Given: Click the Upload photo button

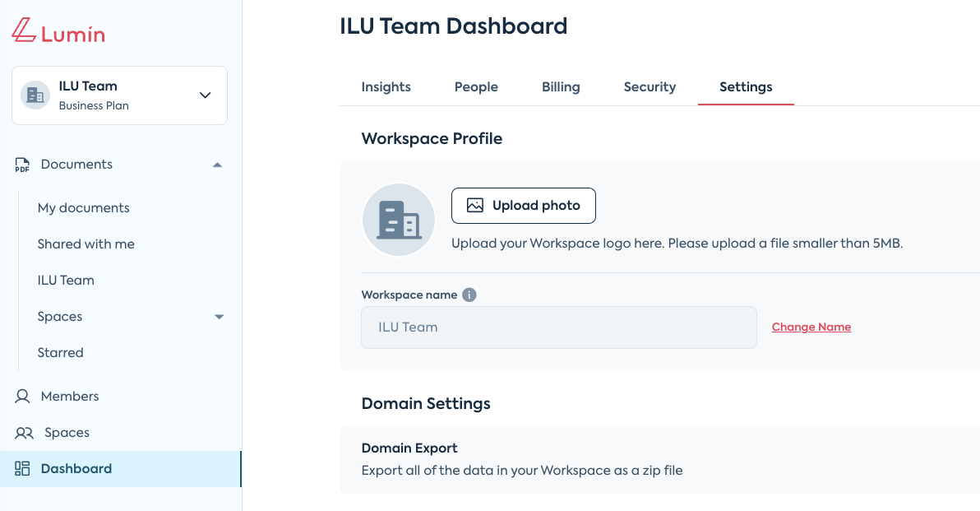Looking at the screenshot, I should pos(524,206).
